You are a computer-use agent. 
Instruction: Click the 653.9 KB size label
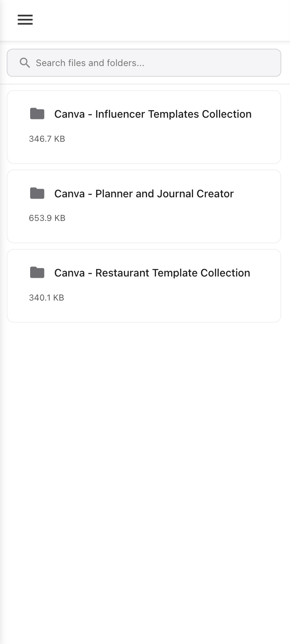[x=47, y=218]
